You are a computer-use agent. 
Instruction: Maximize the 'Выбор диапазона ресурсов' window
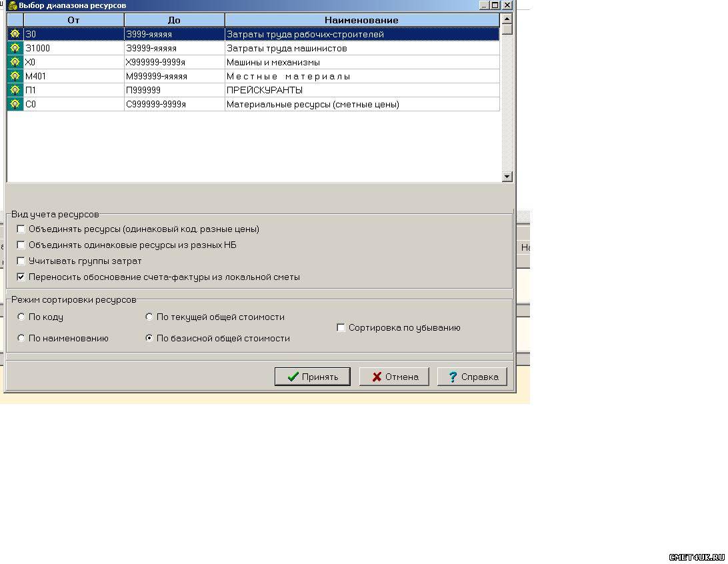click(x=495, y=5)
